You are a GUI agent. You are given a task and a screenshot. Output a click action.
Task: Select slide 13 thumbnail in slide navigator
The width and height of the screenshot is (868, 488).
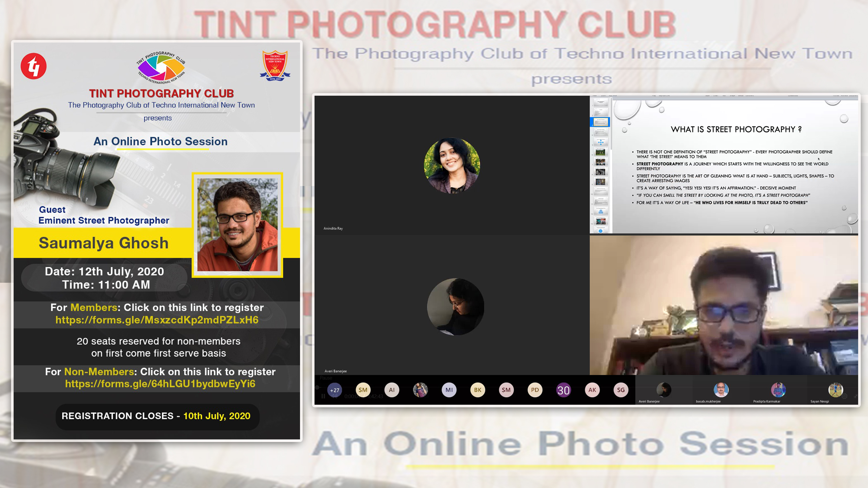pyautogui.click(x=601, y=221)
